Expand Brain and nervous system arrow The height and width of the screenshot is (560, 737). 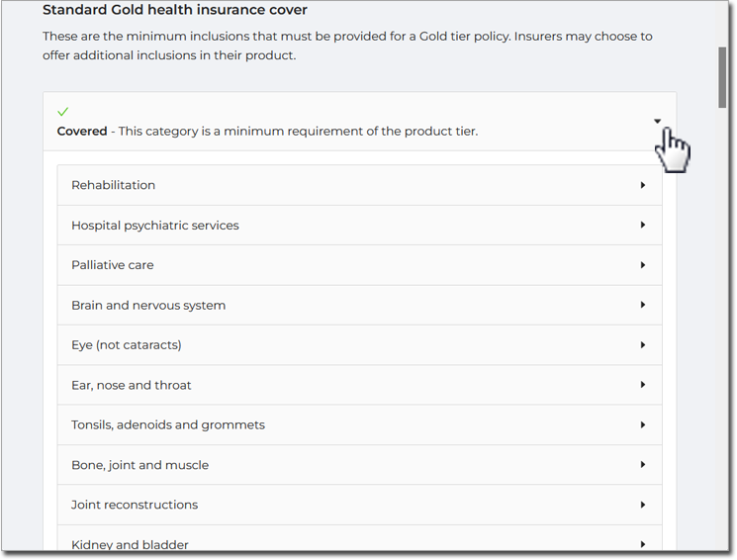pos(642,305)
